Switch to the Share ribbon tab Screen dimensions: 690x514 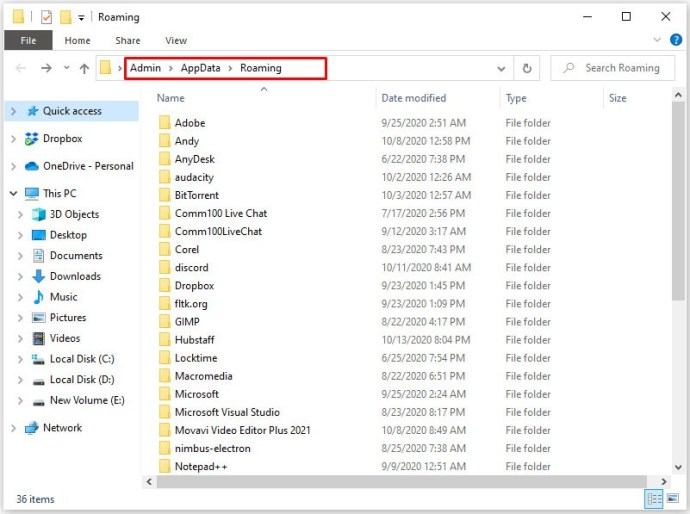click(128, 40)
